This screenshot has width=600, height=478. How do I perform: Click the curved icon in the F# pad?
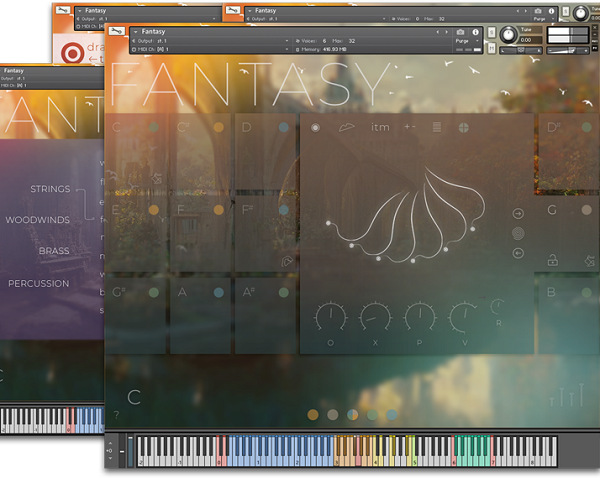click(287, 261)
